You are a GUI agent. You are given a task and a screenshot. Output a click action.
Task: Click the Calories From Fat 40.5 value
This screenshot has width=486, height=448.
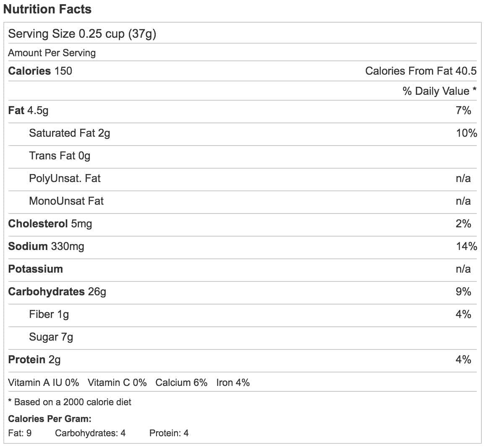pyautogui.click(x=421, y=71)
